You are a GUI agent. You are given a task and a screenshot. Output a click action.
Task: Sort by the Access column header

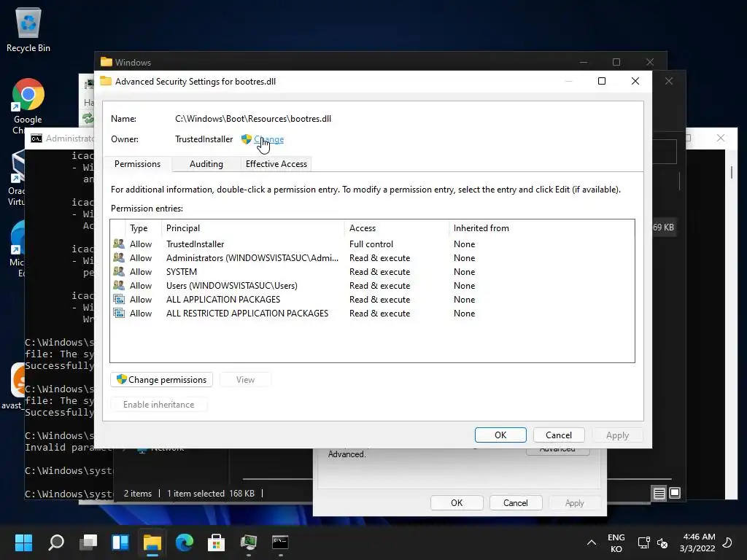click(397, 228)
